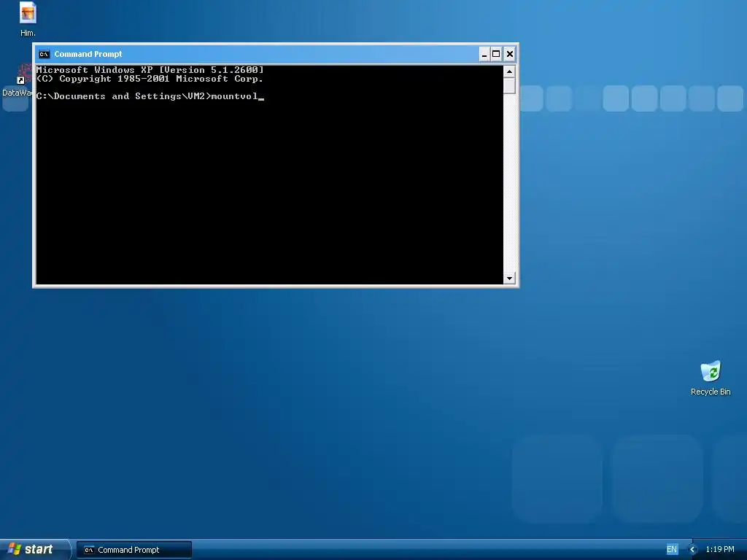Viewport: 747px width, 560px height.
Task: Open the Recycle Bin
Action: (711, 378)
